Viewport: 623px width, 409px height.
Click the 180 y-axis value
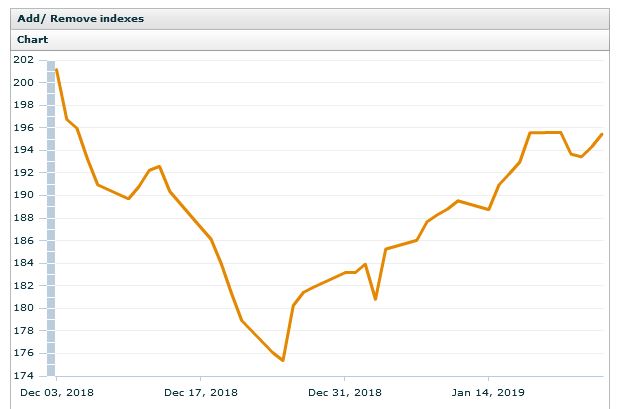[23, 308]
